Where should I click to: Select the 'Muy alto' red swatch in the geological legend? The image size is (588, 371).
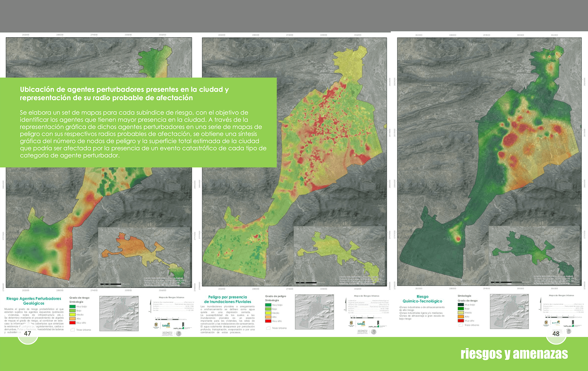click(x=72, y=323)
